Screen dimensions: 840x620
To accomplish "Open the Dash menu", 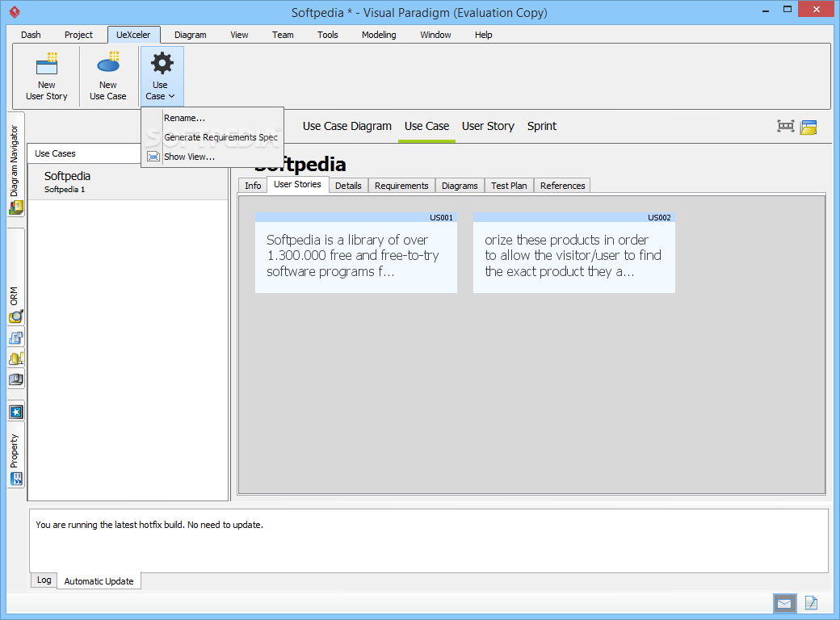I will tap(31, 35).
